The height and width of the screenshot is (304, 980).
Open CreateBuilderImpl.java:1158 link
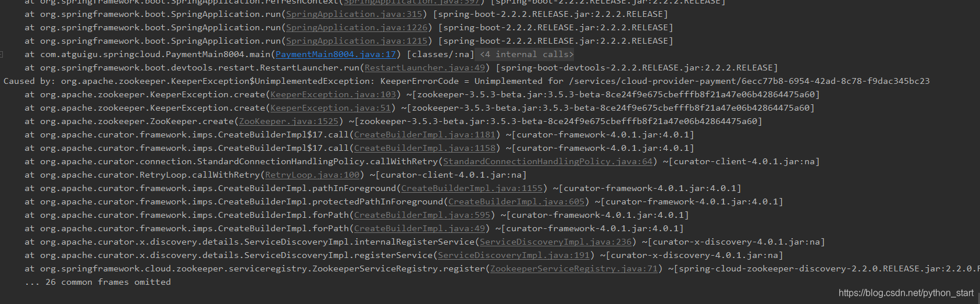(425, 148)
